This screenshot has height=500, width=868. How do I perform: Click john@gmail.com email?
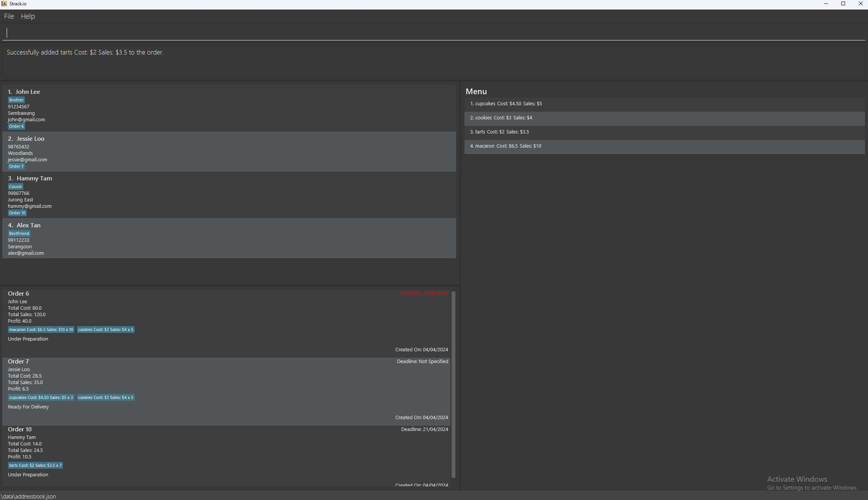[x=26, y=120]
